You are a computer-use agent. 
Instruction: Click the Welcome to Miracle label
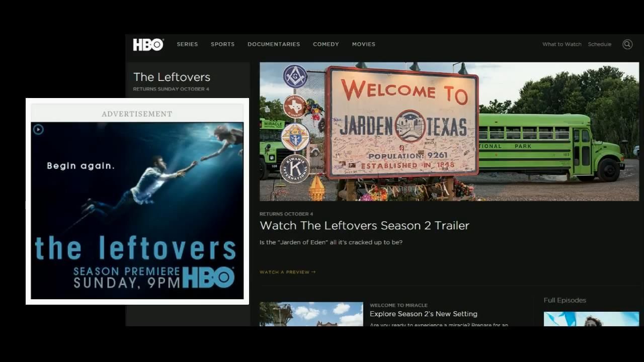click(398, 305)
